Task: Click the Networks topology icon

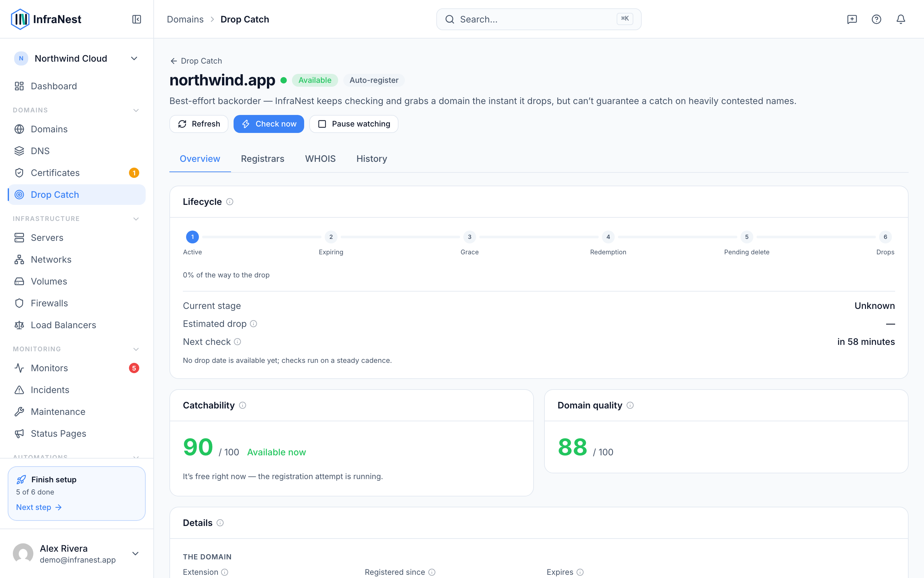Action: [x=19, y=259]
